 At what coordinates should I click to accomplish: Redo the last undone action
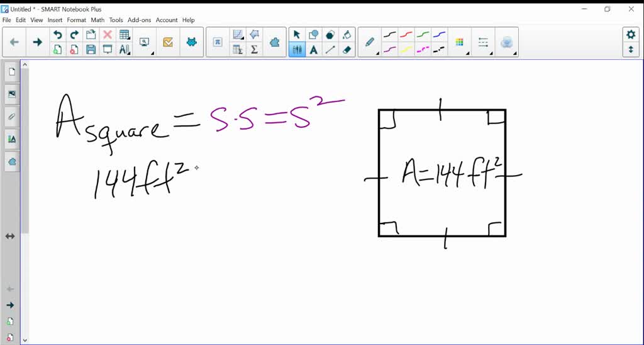(x=74, y=35)
